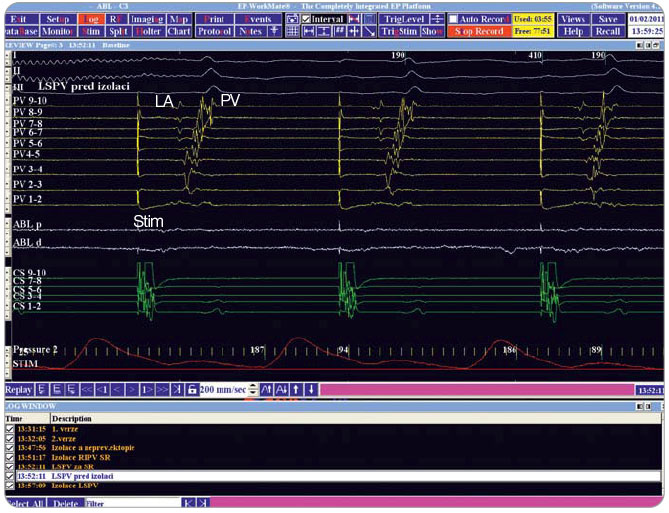This screenshot has height=513, width=669.
Task: Click the single step forward arrow
Action: (132, 389)
